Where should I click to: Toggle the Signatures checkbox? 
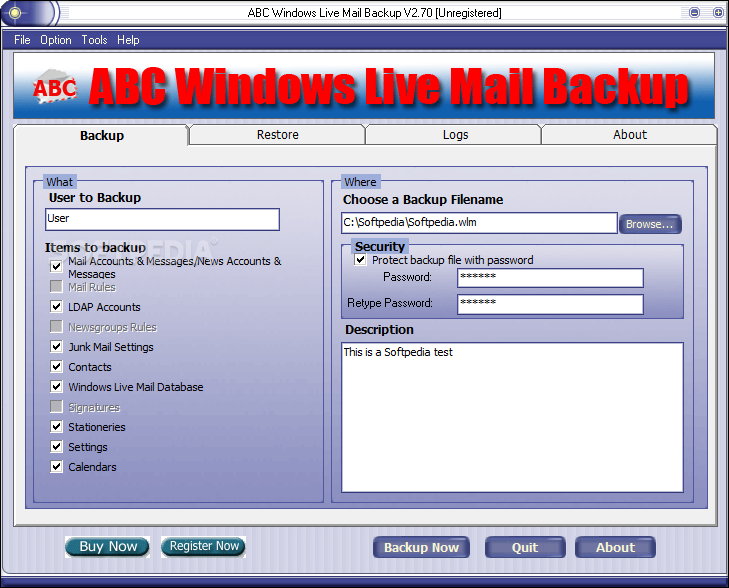(x=56, y=406)
